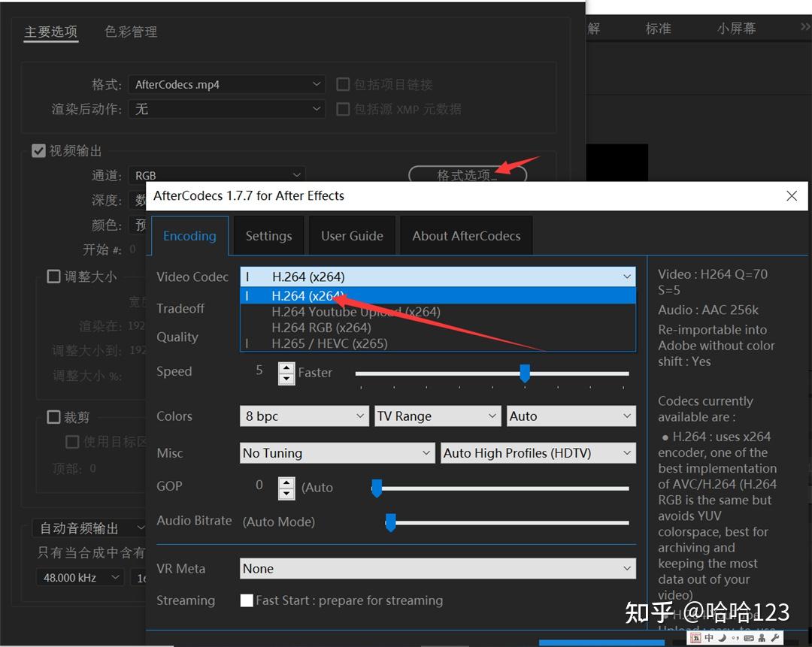Image resolution: width=812 pixels, height=647 pixels.
Task: Switch to the 主要选项 tab
Action: click(x=51, y=32)
